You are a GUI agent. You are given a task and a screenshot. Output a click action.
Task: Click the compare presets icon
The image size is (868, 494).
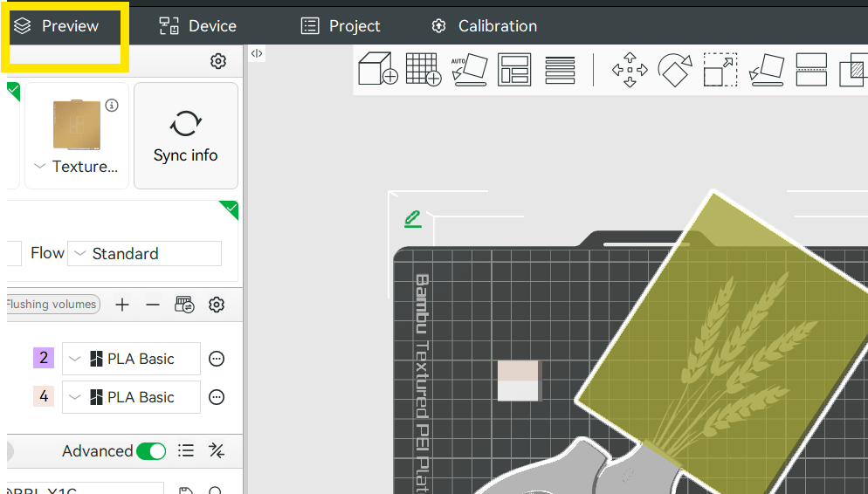[217, 451]
